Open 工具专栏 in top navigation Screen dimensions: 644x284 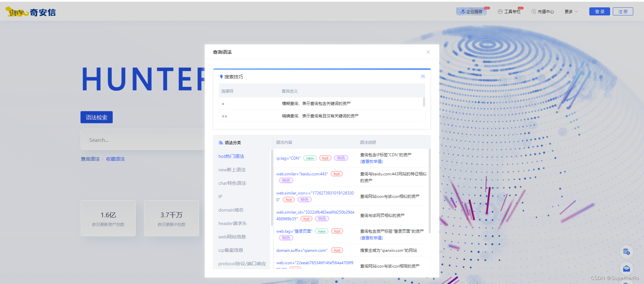509,11
